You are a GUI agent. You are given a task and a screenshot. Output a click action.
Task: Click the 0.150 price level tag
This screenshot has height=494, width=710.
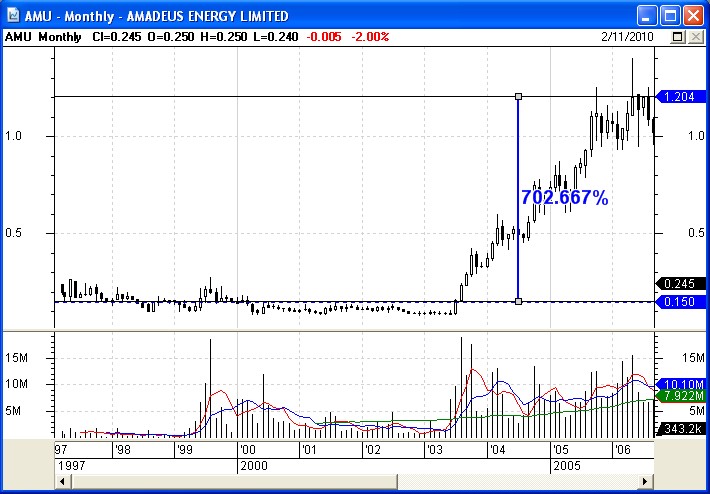(x=681, y=302)
